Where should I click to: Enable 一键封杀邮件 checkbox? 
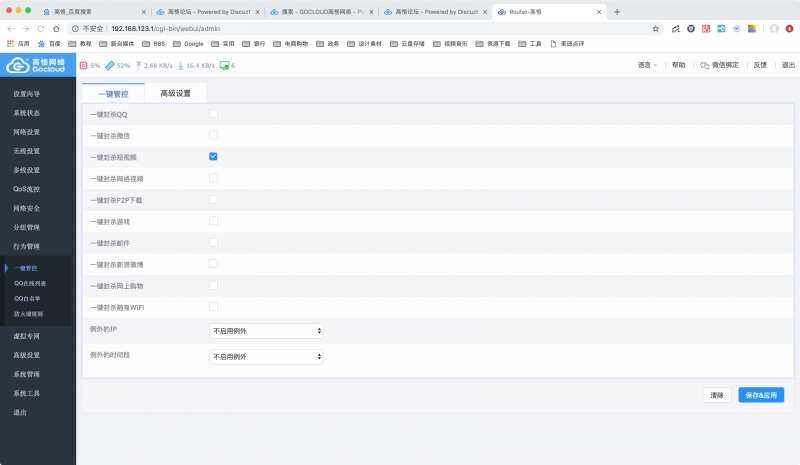(213, 242)
